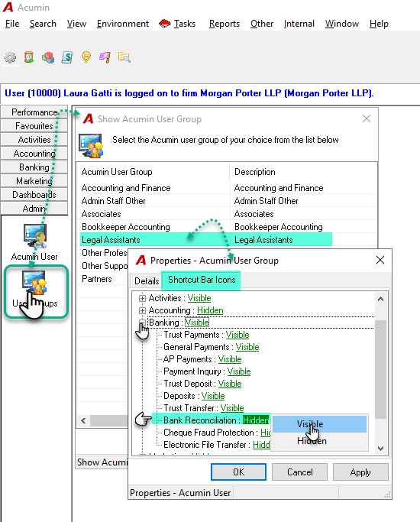The image size is (420, 522).
Task: Open the Performance shortcut bar section
Action: pyautogui.click(x=34, y=112)
